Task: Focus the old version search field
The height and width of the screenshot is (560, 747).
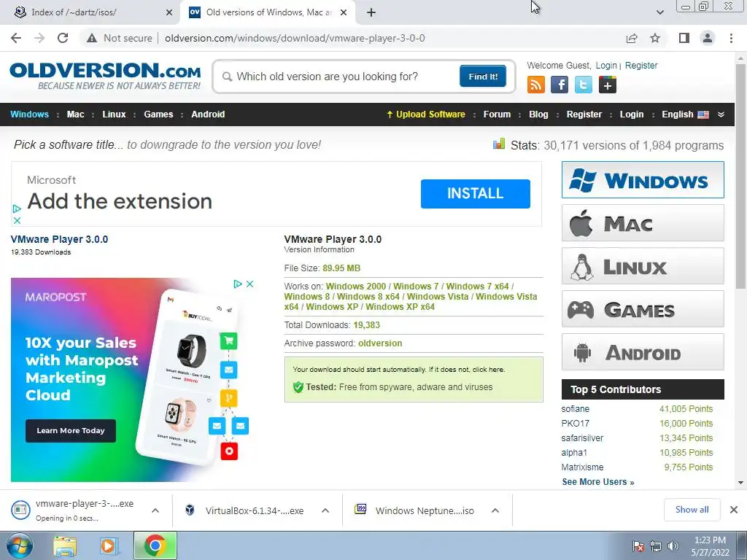Action: coord(338,77)
